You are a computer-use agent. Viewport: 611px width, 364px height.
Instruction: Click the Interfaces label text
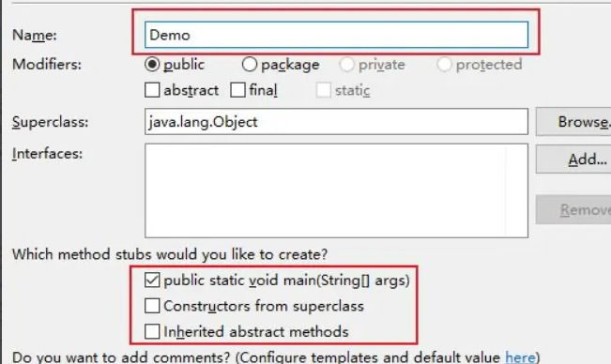(47, 154)
